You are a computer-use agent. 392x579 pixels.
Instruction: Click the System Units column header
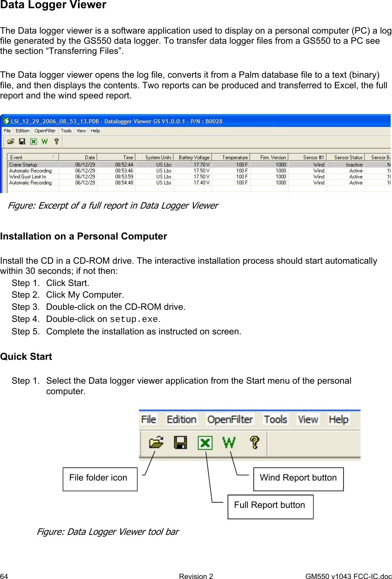[x=154, y=157]
